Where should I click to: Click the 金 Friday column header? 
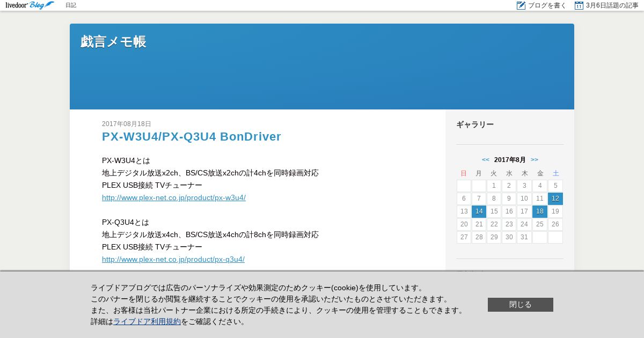tap(540, 173)
